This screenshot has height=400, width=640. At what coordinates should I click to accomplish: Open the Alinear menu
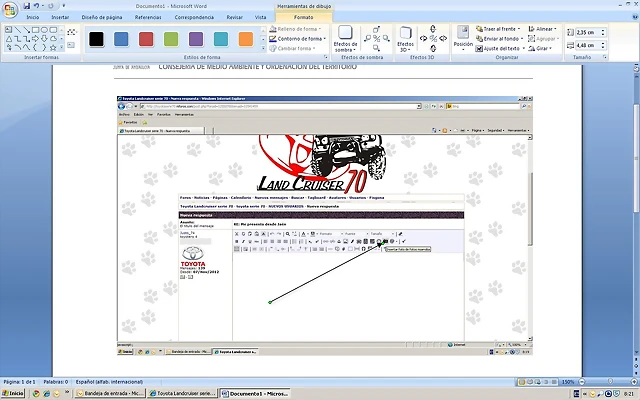542,29
